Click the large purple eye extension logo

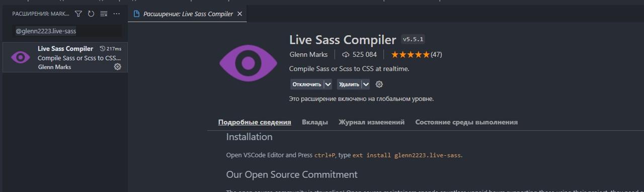click(248, 63)
